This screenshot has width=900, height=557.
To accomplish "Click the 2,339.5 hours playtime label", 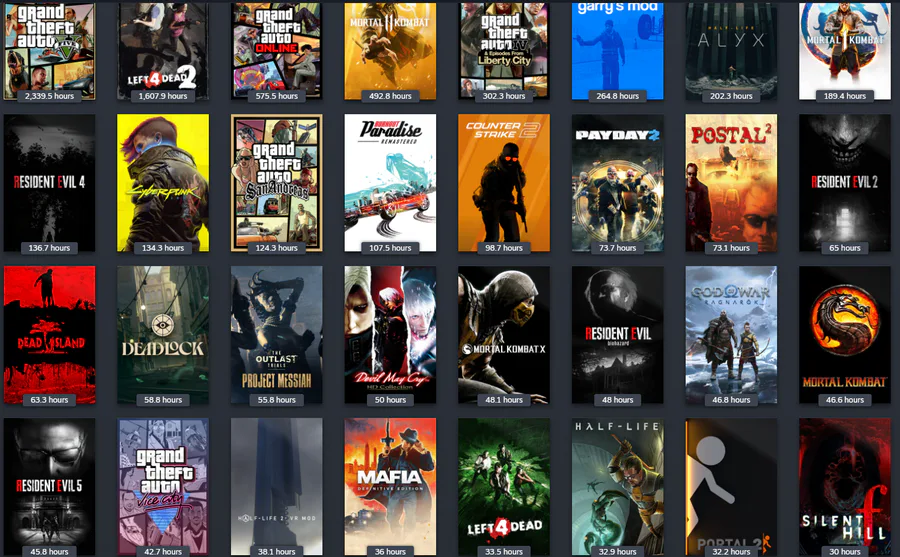I will coord(49,96).
